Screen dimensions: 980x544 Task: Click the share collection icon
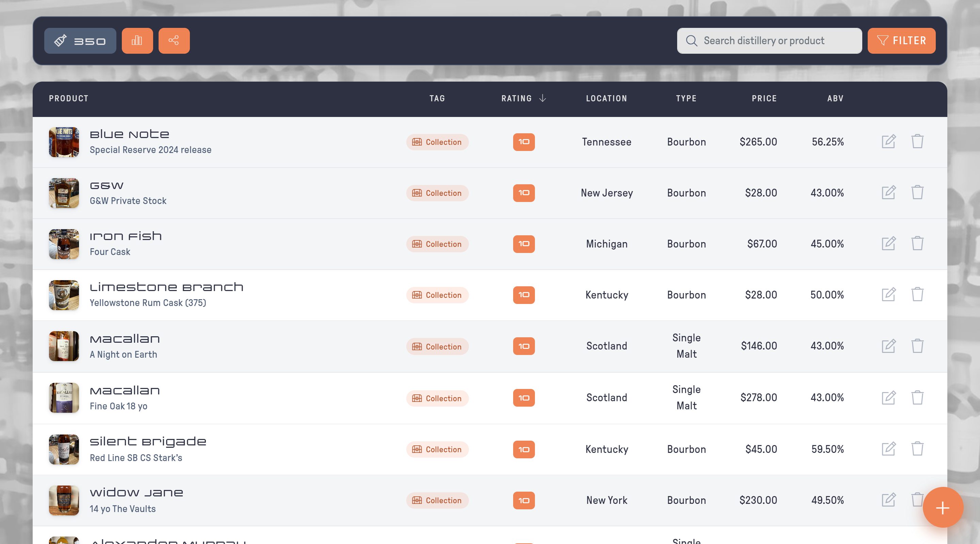[x=174, y=41]
